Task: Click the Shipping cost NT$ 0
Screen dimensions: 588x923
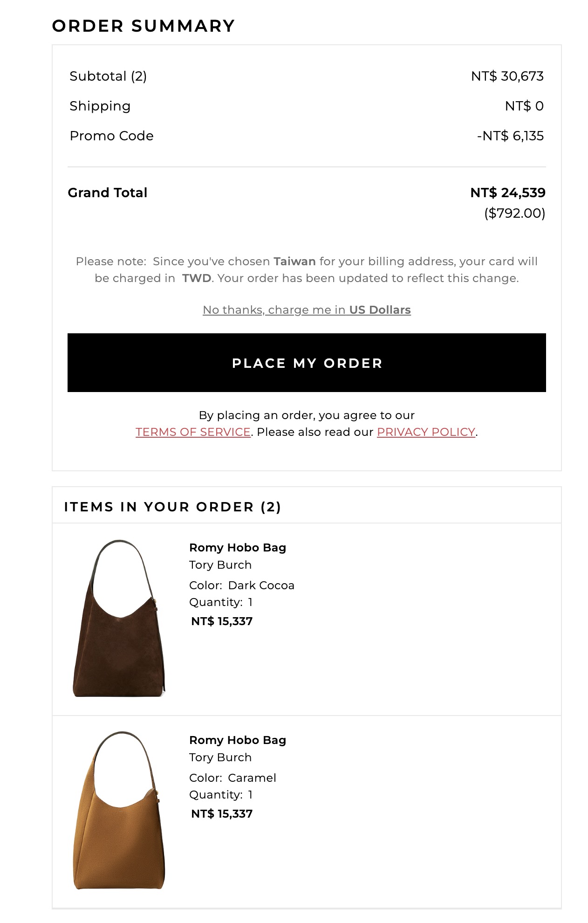Action: pyautogui.click(x=524, y=106)
